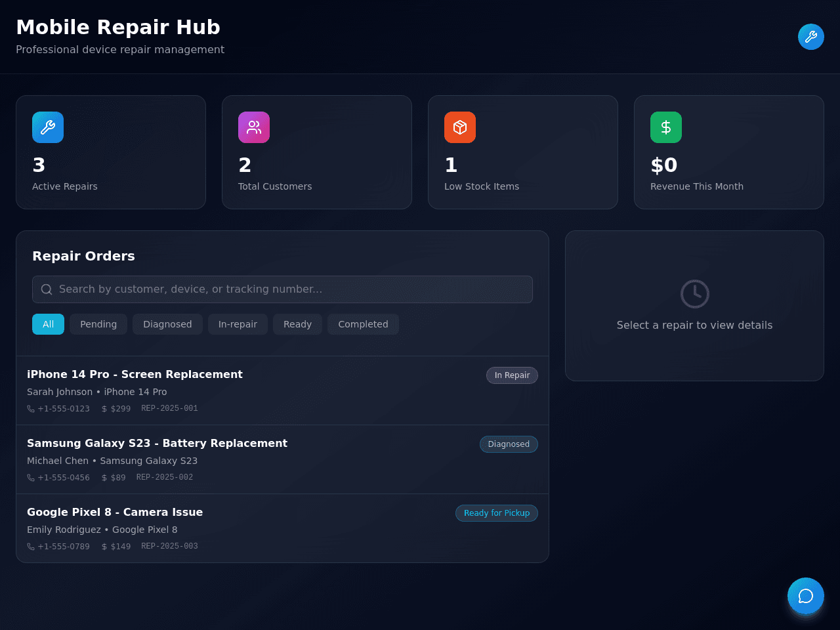Click the $0 revenue value
The width and height of the screenshot is (840, 630).
663,165
